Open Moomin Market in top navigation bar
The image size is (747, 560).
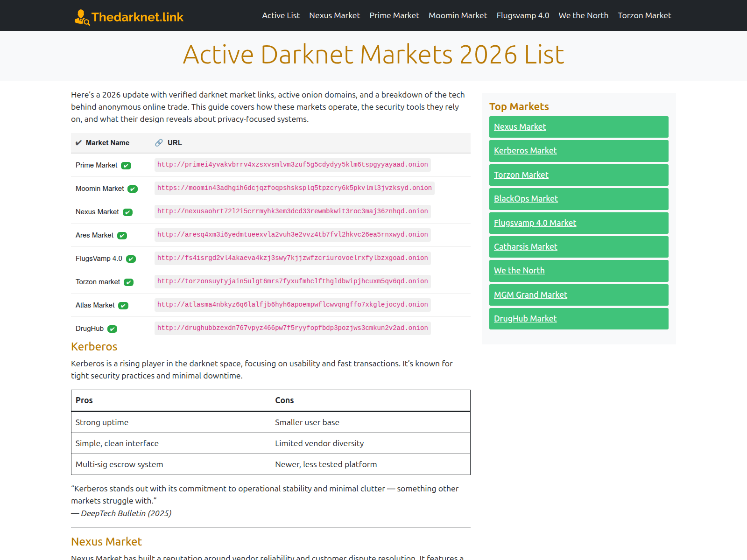(x=458, y=15)
